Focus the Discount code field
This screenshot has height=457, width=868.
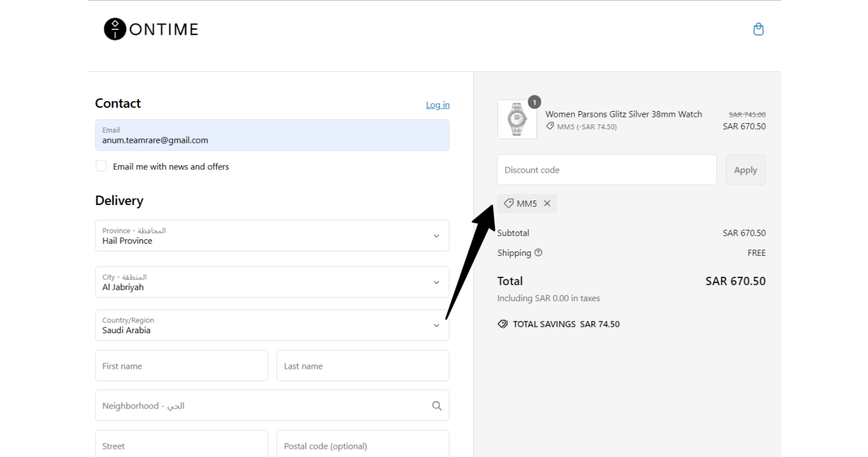tap(607, 169)
